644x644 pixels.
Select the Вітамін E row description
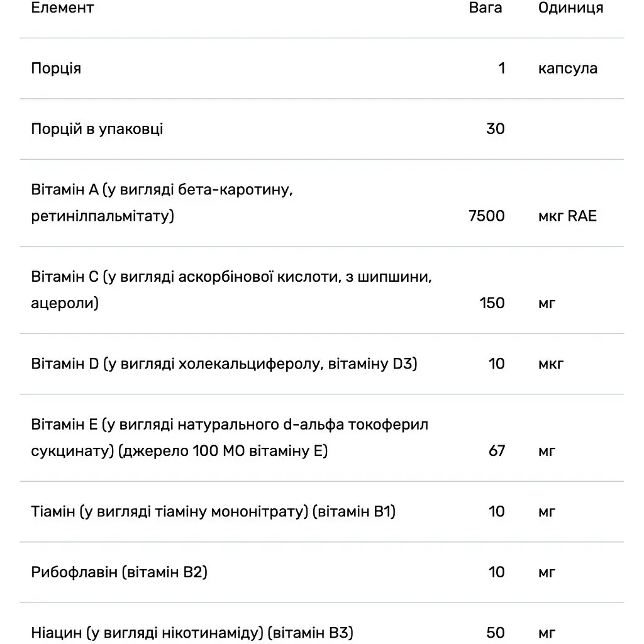pos(230,438)
